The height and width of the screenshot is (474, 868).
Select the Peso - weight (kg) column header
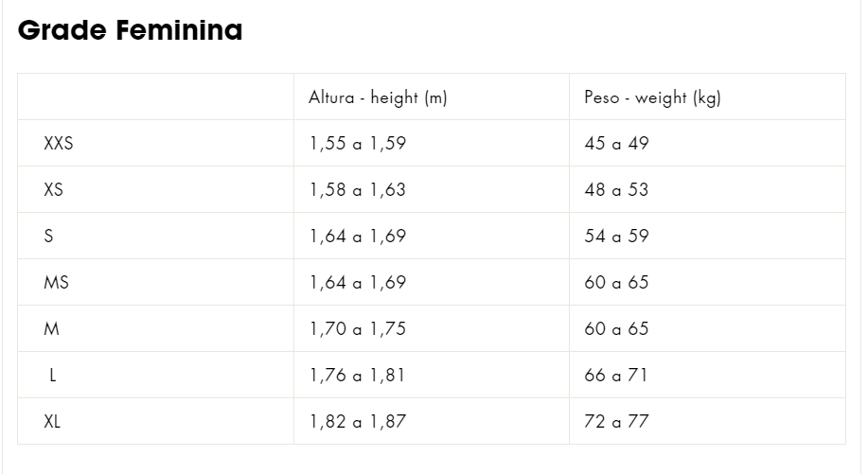coord(652,97)
